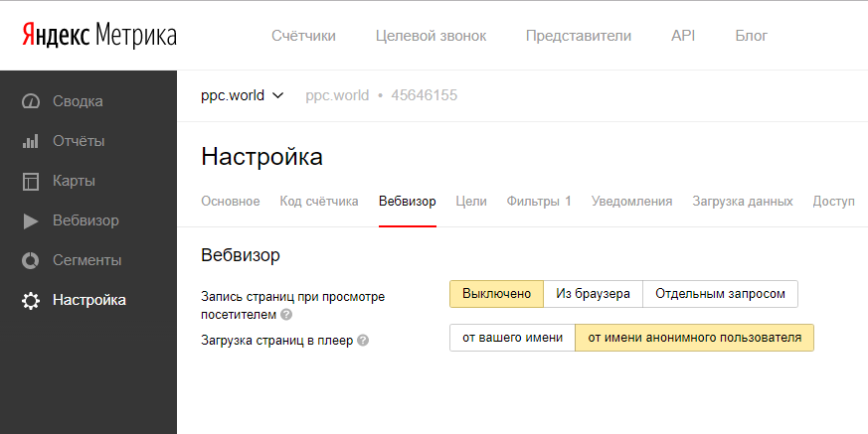
Task: Click the Сводка speedometer icon in sidebar
Action: coord(31,101)
